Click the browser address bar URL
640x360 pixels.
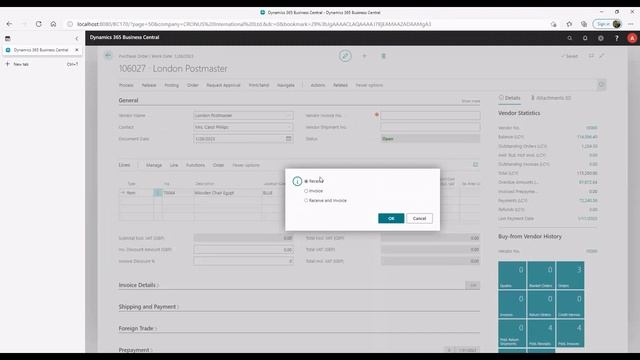tap(253, 24)
